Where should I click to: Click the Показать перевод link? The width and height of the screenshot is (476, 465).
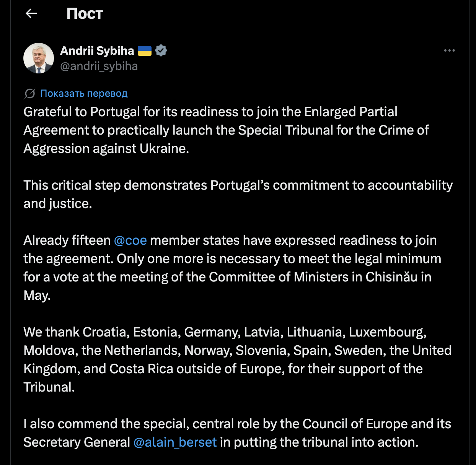(84, 93)
